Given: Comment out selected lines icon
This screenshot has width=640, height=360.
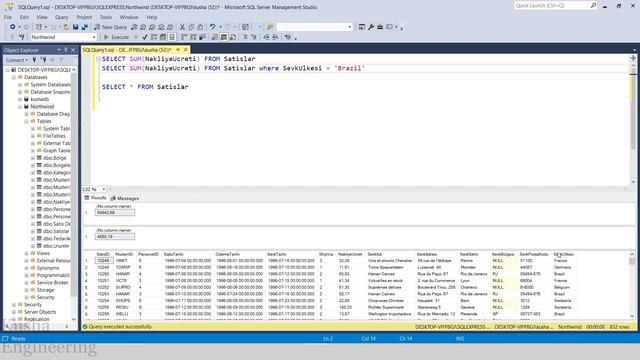Looking at the screenshot, I should 245,37.
